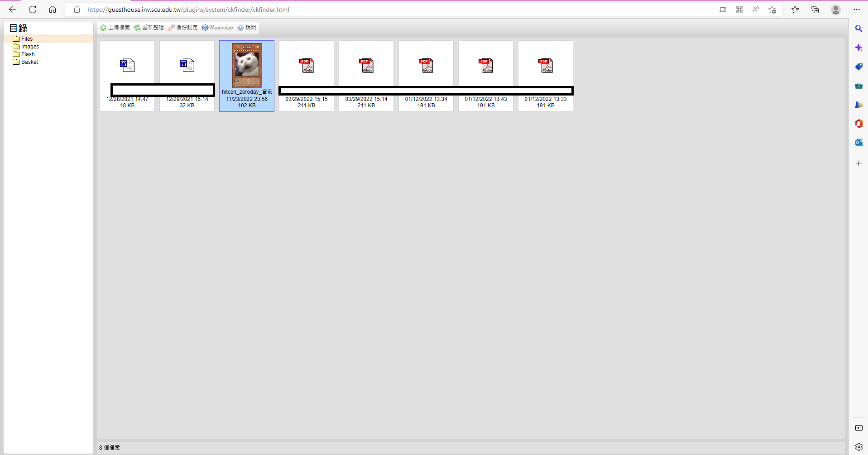Open the 偏好設定 settings button
This screenshot has width=868, height=455.
(183, 28)
